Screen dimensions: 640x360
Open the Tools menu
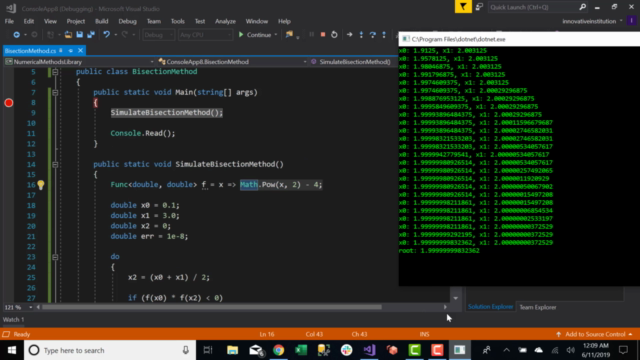click(x=178, y=21)
